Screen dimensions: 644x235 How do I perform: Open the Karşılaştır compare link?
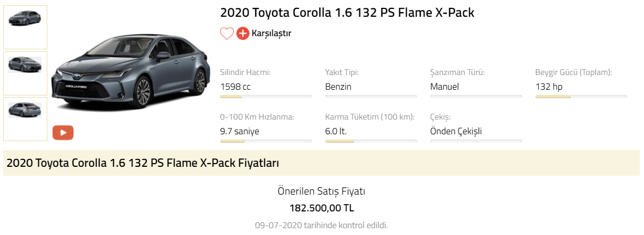pyautogui.click(x=271, y=34)
